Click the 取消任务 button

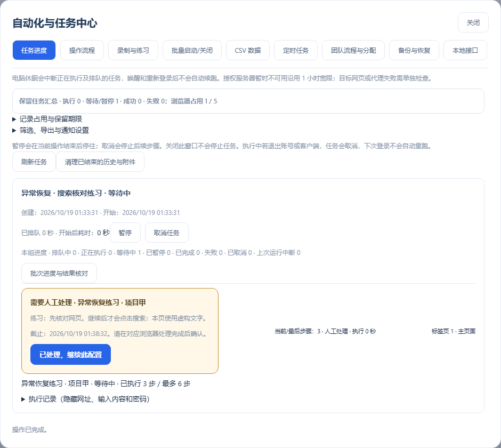pos(166,233)
